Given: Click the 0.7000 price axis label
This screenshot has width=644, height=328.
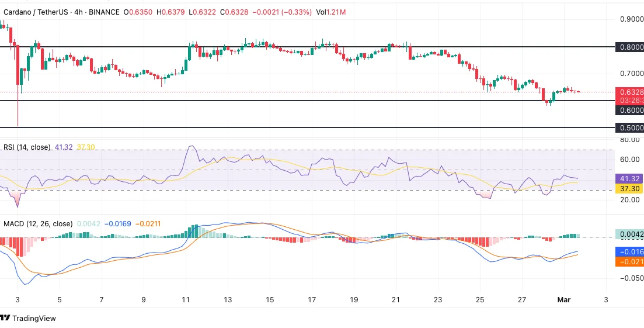Looking at the screenshot, I should pyautogui.click(x=631, y=74).
